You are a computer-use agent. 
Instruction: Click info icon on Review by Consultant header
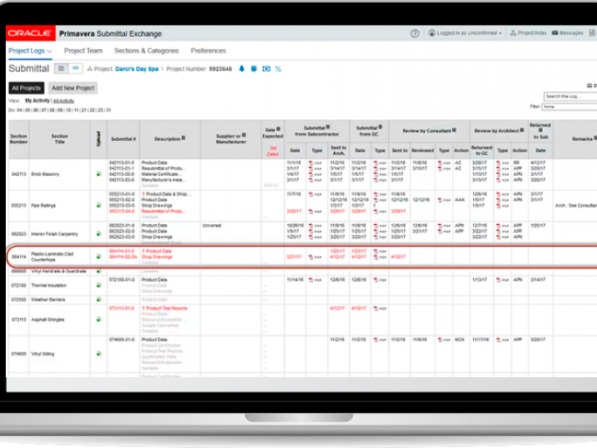click(x=454, y=130)
